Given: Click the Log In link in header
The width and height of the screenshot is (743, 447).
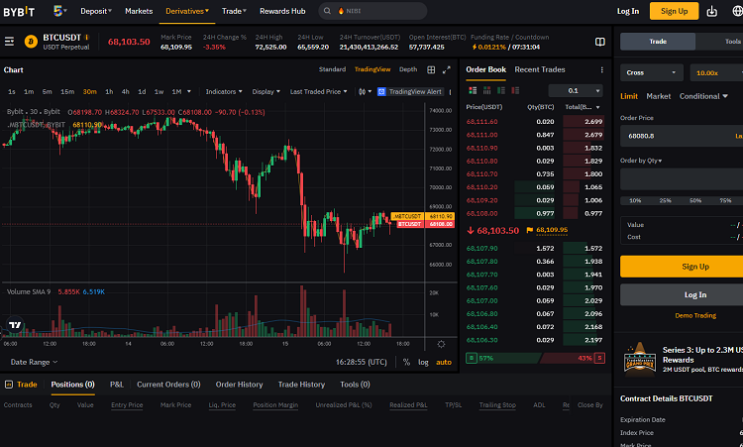Looking at the screenshot, I should pos(628,11).
